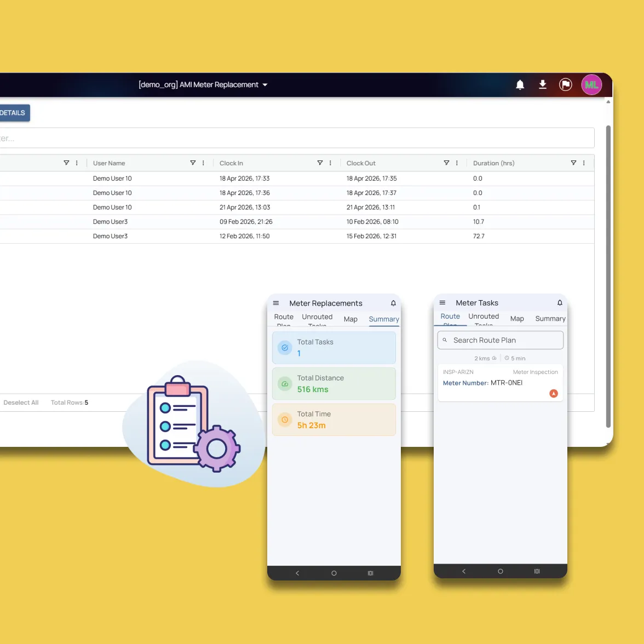Viewport: 644px width, 644px height.
Task: Sort by the Duration (hrs) column header
Action: (494, 163)
